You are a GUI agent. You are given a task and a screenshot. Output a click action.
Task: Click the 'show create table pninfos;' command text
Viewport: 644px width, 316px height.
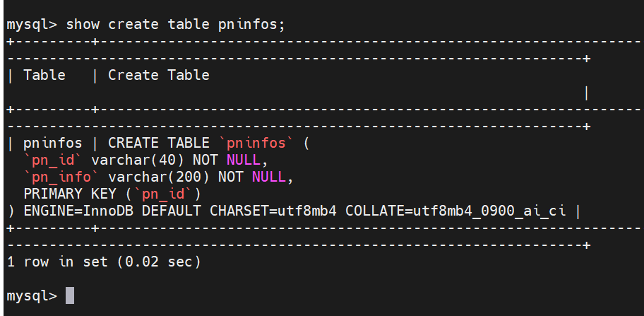point(175,24)
